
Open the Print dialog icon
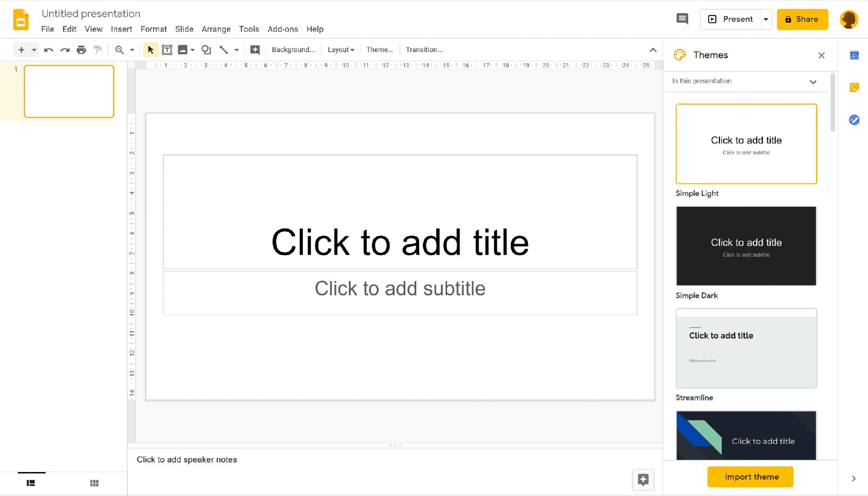click(x=81, y=50)
